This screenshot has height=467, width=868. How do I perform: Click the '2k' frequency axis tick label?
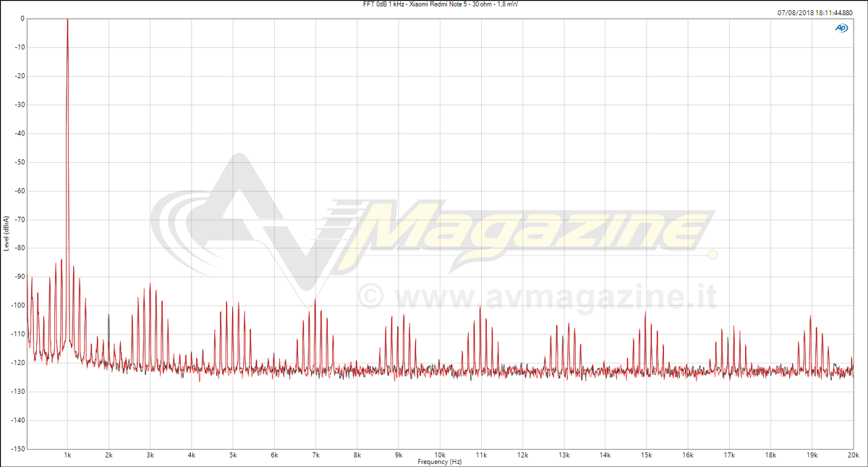tap(109, 455)
